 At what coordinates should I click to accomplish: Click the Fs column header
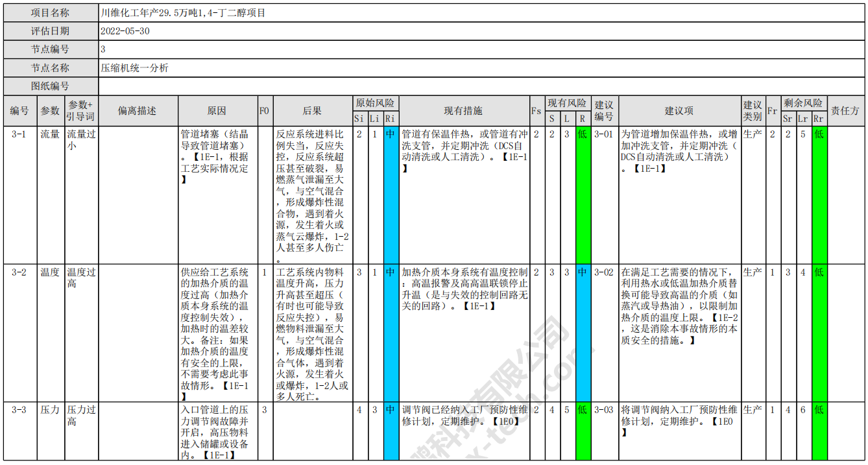click(x=536, y=111)
